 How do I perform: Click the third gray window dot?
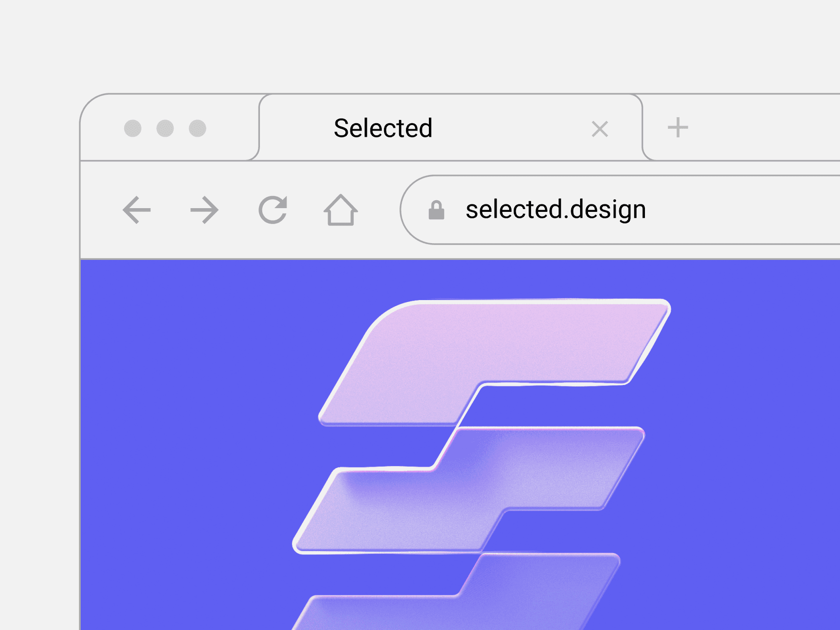[197, 128]
